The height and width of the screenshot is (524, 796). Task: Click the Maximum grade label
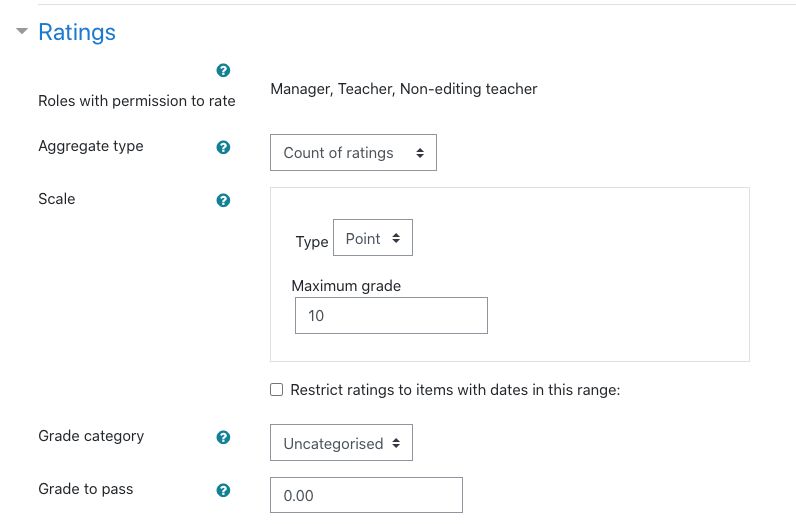coord(346,286)
